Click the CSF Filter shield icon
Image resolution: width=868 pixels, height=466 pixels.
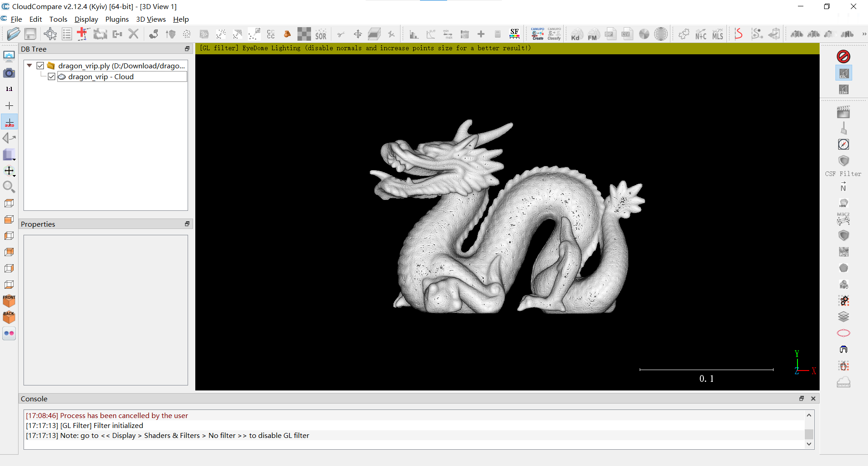coord(844,161)
